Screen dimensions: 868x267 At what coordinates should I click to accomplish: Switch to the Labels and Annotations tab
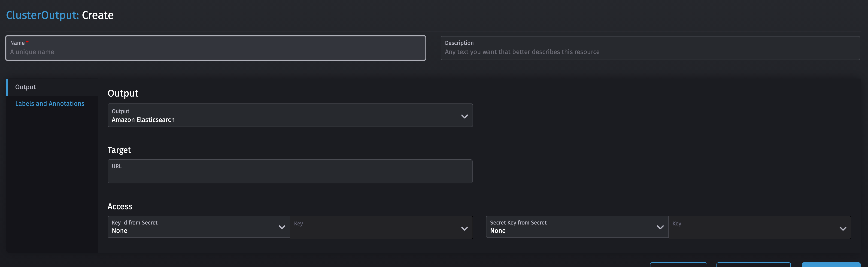[50, 103]
